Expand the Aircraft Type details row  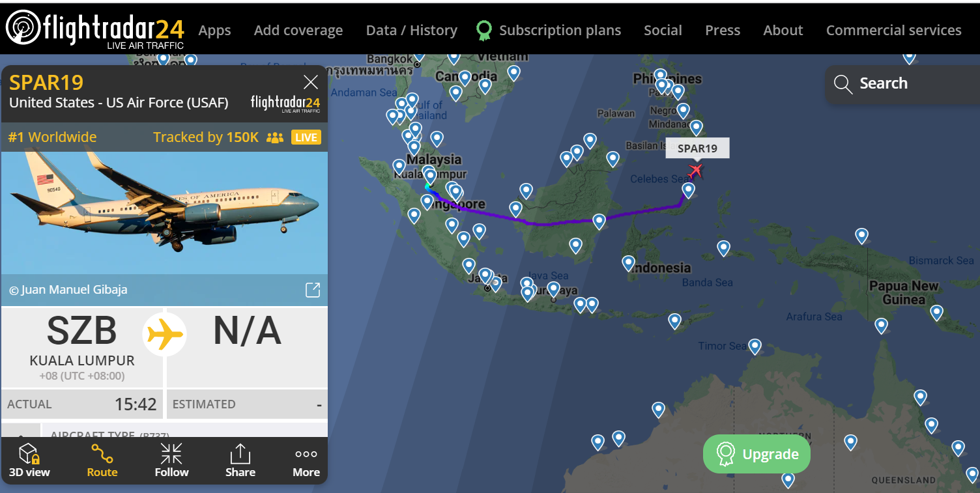coord(21,434)
